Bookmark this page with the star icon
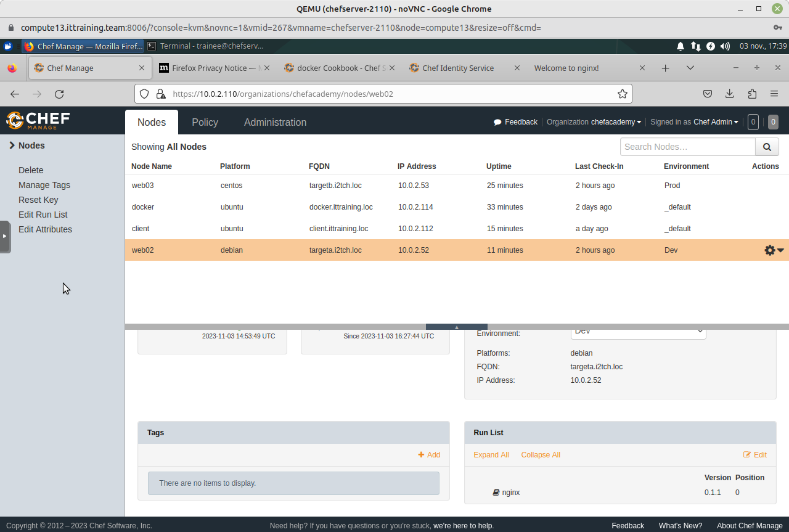The image size is (789, 532). click(x=623, y=94)
